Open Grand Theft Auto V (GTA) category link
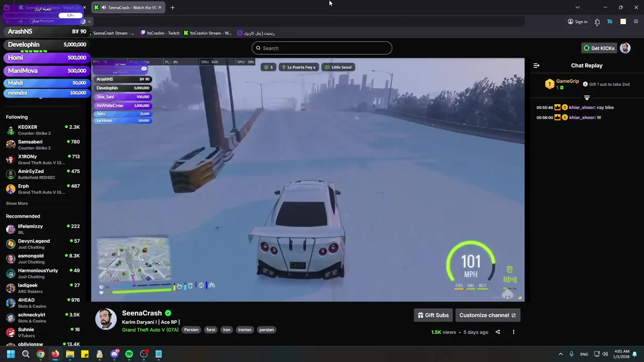The height and width of the screenshot is (362, 644). [x=150, y=330]
